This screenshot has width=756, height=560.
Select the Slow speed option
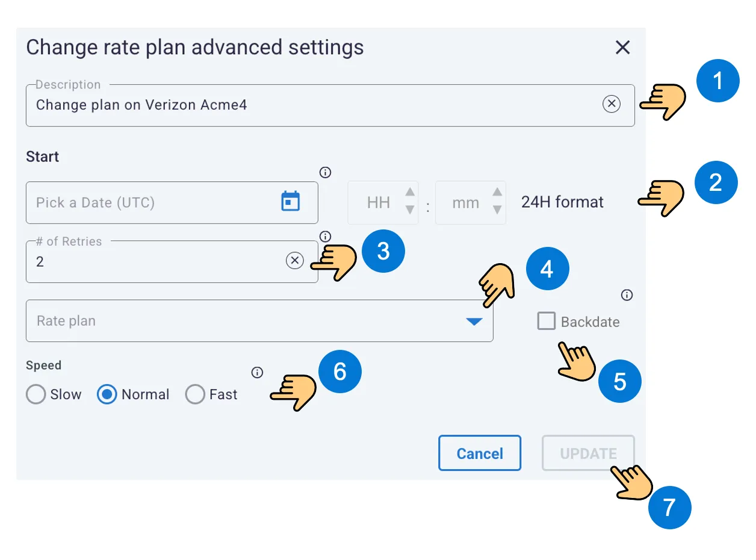click(36, 395)
